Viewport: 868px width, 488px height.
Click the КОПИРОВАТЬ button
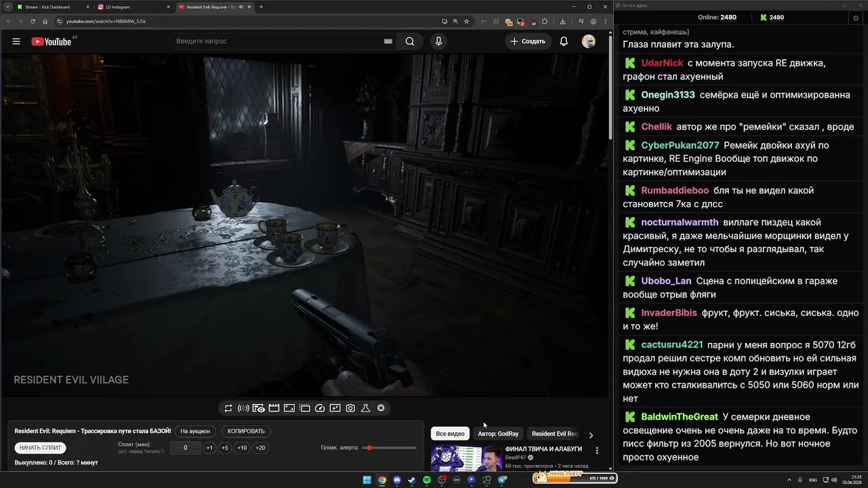point(246,431)
